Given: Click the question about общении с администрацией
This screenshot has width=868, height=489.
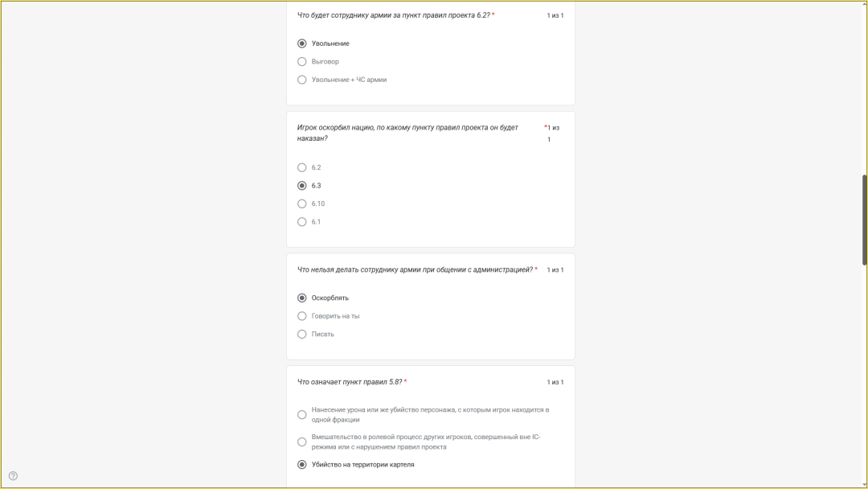Looking at the screenshot, I should (415, 270).
